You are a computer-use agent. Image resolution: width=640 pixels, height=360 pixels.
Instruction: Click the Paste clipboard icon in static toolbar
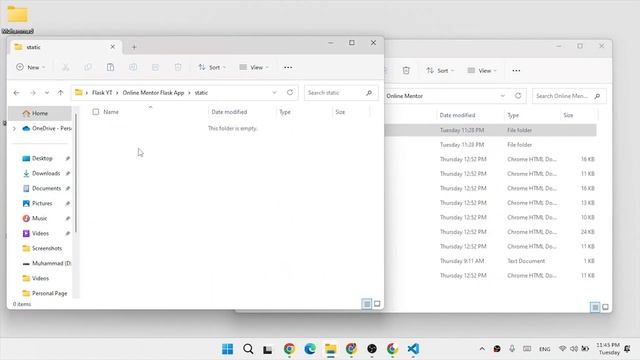point(110,67)
